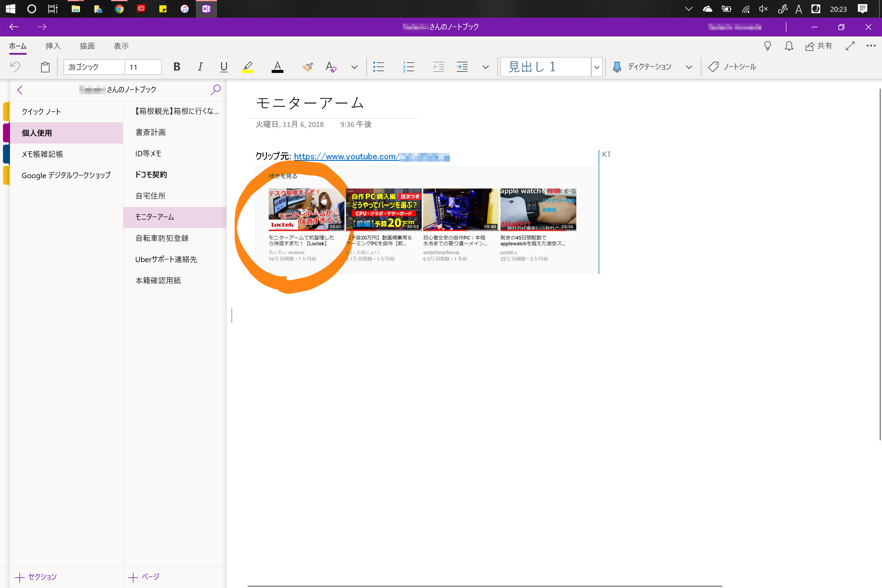This screenshot has width=882, height=588.
Task: Increase indent of paragraph
Action: [462, 67]
